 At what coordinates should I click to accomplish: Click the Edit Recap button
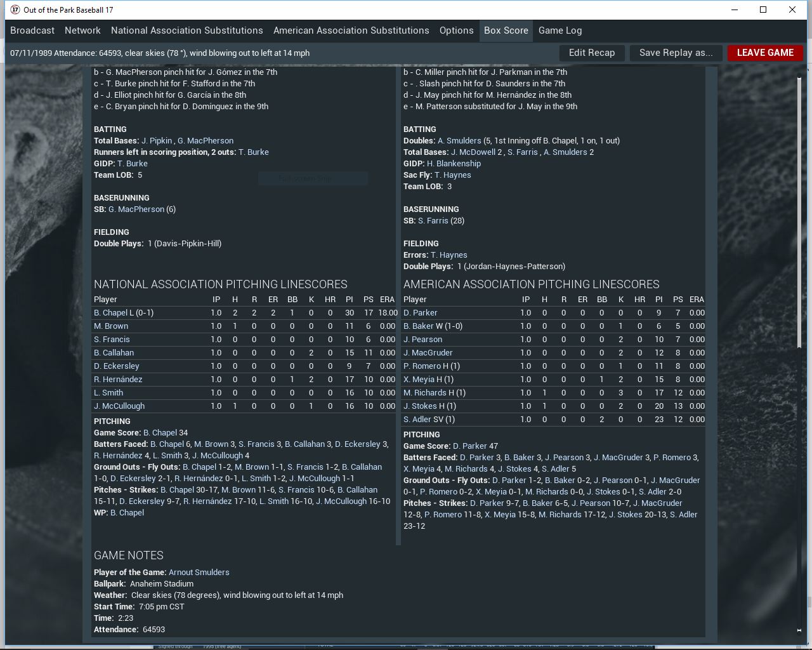[x=592, y=53]
